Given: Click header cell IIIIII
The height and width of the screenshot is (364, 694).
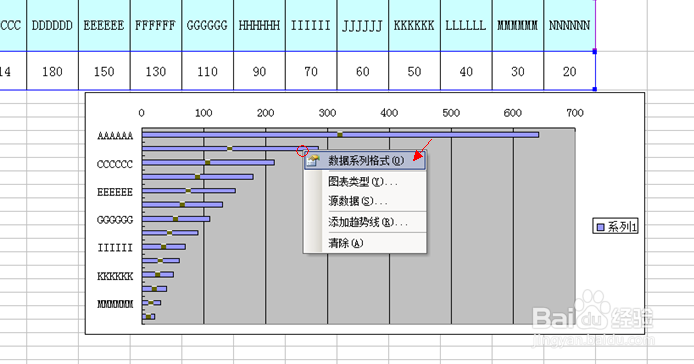Looking at the screenshot, I should click(311, 26).
